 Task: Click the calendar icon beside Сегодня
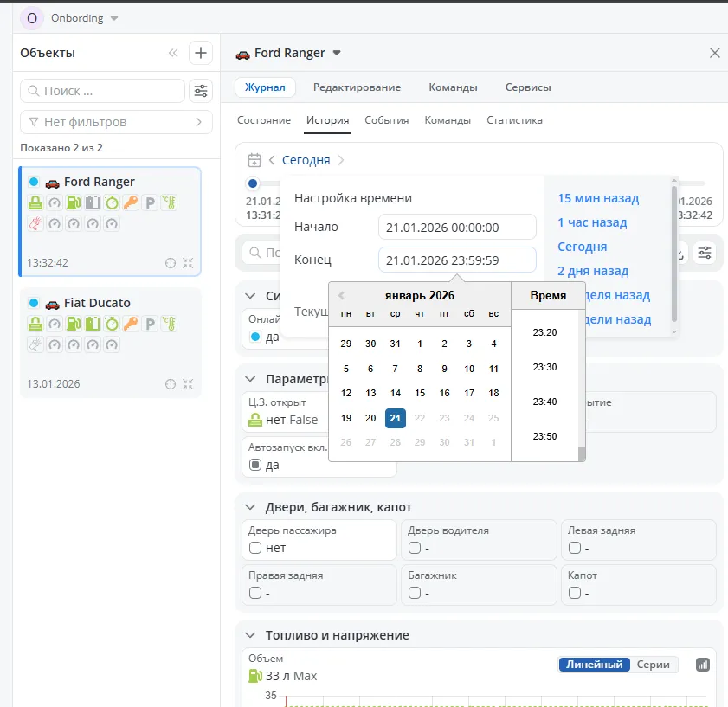click(254, 160)
